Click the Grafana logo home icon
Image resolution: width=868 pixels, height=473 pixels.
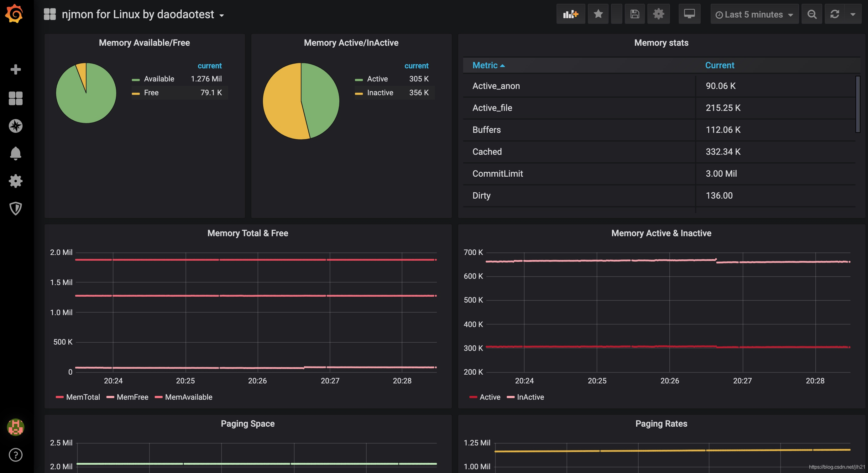click(14, 13)
